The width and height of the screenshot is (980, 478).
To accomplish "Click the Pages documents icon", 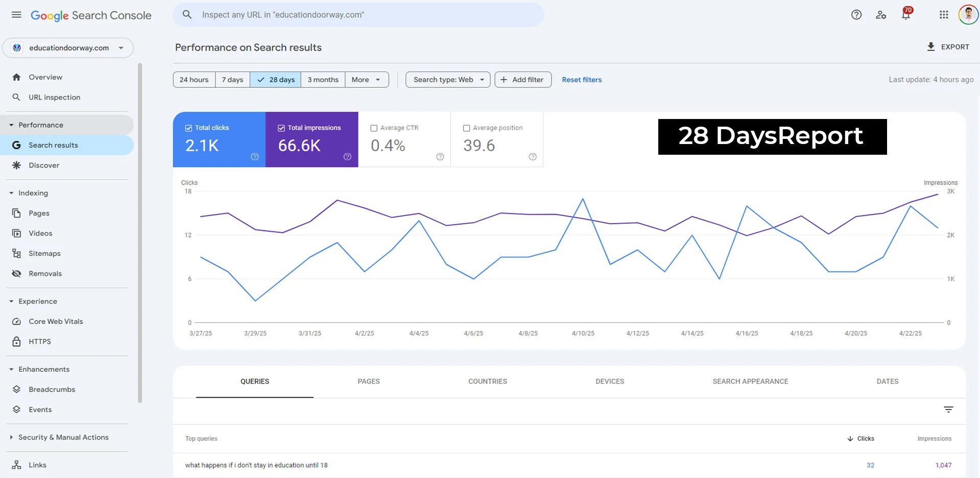I will [x=16, y=213].
